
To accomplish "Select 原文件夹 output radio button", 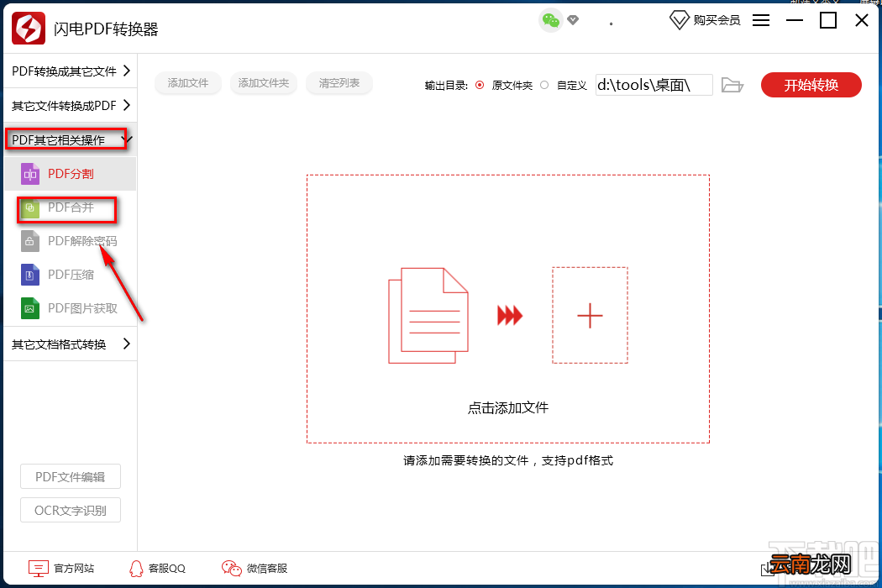I will pyautogui.click(x=480, y=85).
